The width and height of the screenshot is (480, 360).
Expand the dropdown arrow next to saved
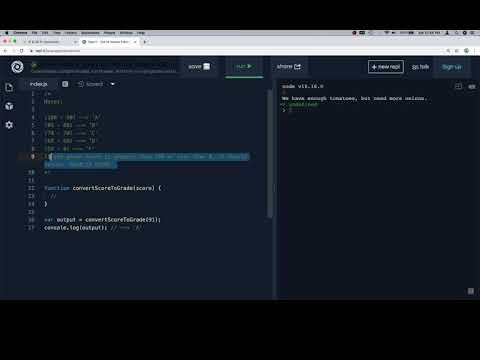tap(113, 84)
